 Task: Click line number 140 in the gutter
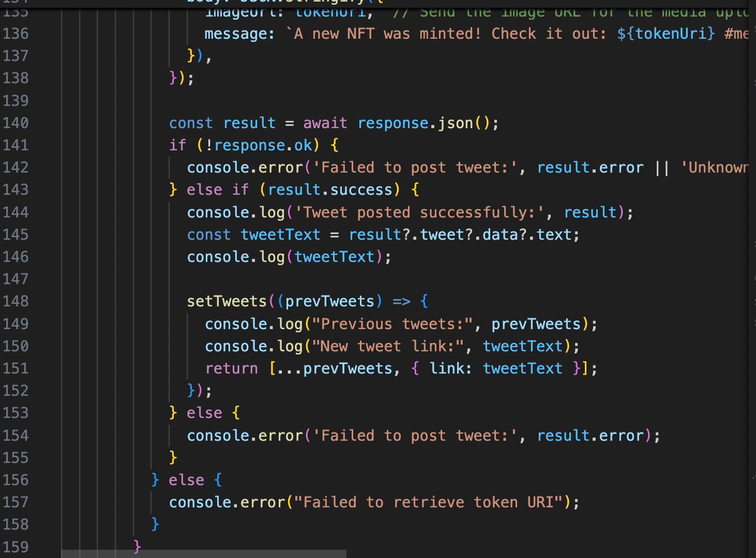point(16,123)
